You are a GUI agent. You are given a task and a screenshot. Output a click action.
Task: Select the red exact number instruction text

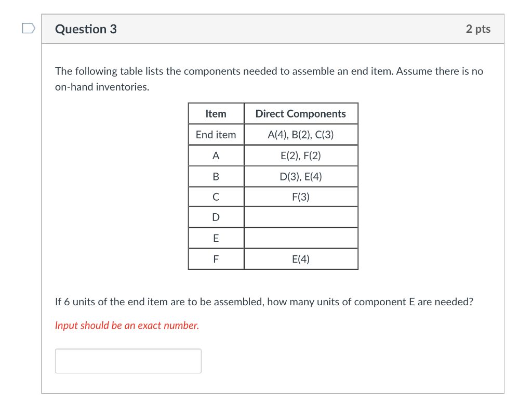(126, 325)
